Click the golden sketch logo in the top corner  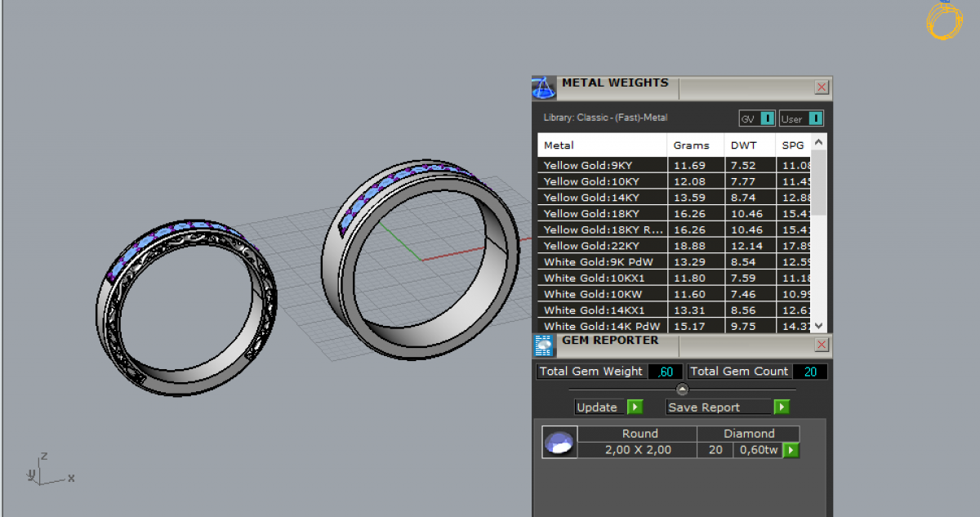click(945, 20)
